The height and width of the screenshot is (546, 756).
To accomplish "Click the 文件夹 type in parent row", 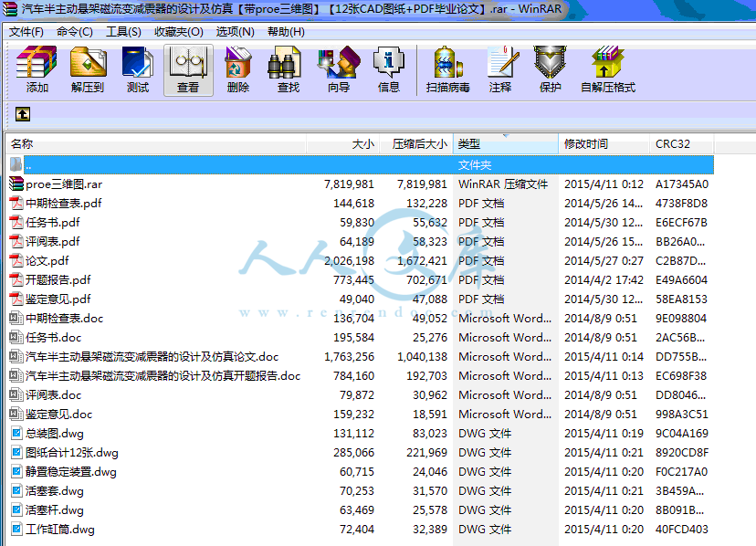I will click(475, 165).
